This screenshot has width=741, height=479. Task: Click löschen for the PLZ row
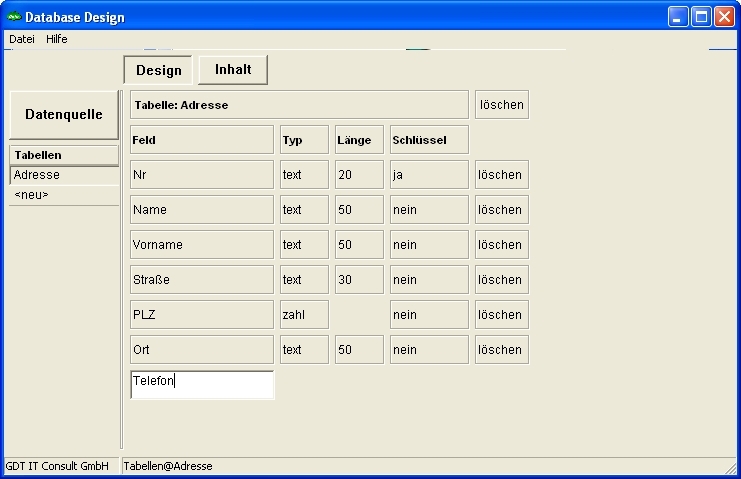pyautogui.click(x=501, y=315)
